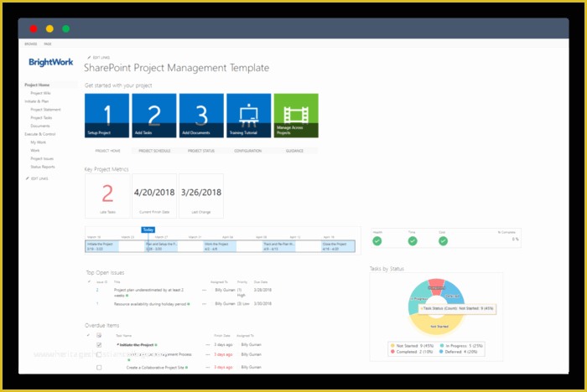Open the Add Tasks tile
The width and height of the screenshot is (587, 392).
point(153,116)
